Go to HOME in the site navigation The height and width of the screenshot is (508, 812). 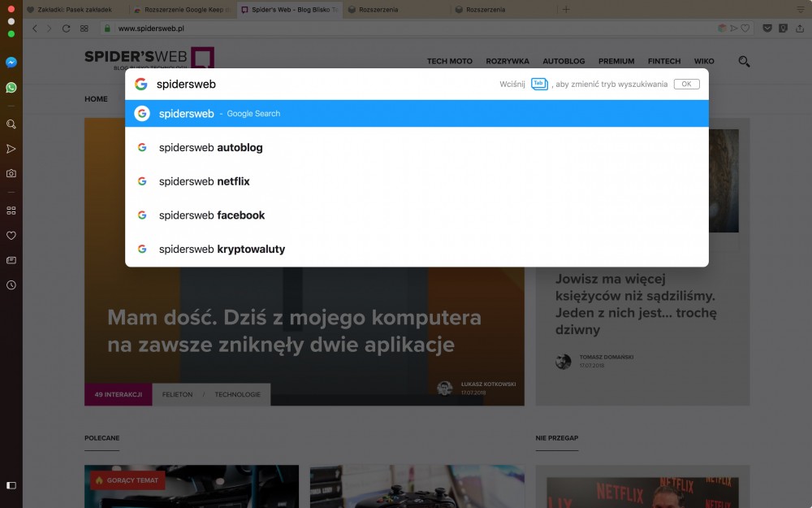97,99
